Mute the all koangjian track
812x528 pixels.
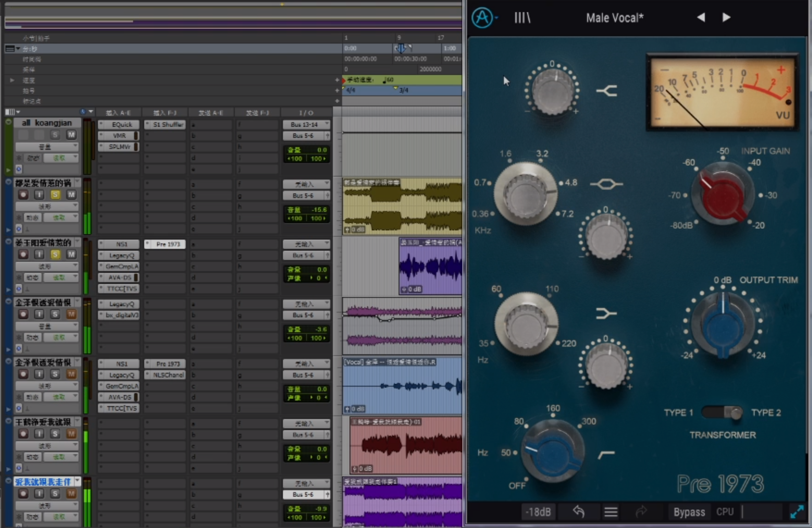[x=71, y=135]
